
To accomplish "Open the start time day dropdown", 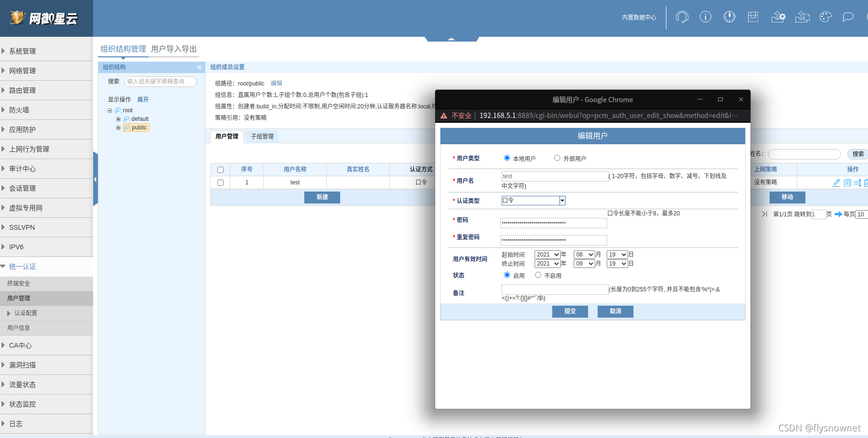I will [617, 255].
